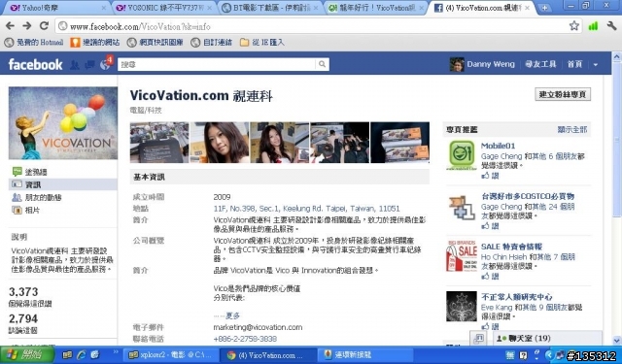The image size is (622, 364).
Task: Open the COSTCO page icon
Action: (462, 207)
